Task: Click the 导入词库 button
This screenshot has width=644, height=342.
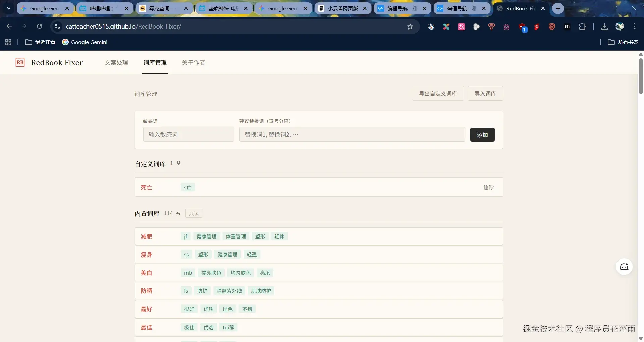Action: 485,93
